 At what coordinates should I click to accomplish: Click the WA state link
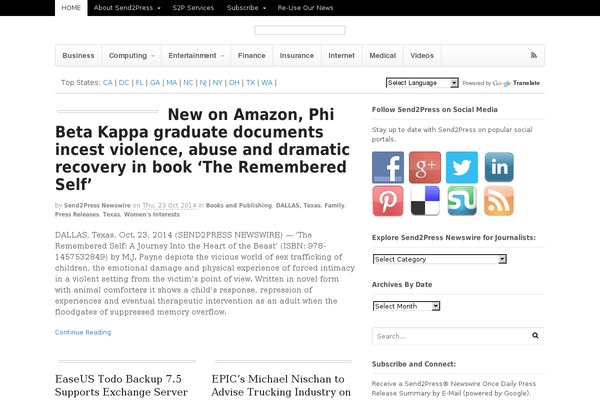pyautogui.click(x=267, y=83)
